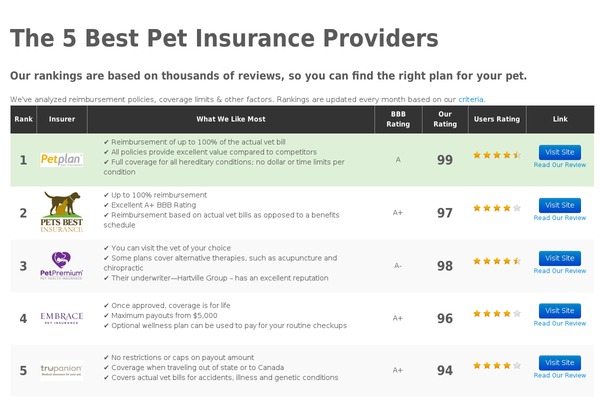Click the Users Rating column header
Screen dimensions: 600x400
pyautogui.click(x=497, y=119)
